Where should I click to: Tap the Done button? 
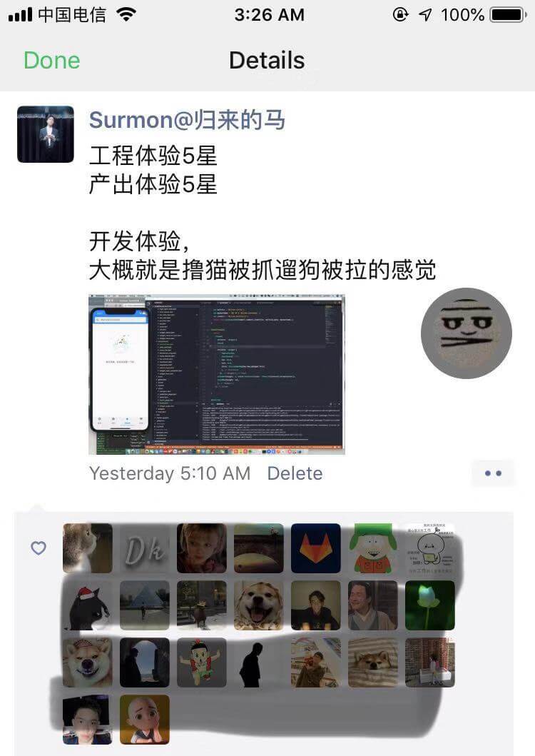click(x=51, y=61)
